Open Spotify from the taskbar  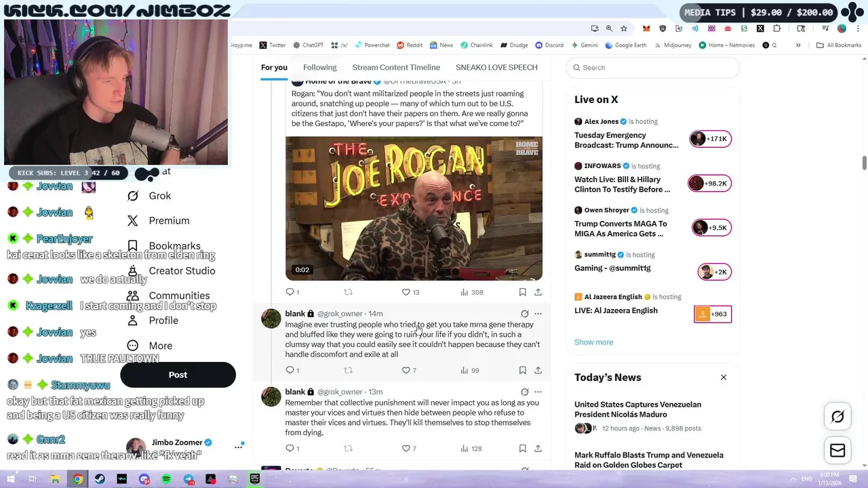coord(166,479)
